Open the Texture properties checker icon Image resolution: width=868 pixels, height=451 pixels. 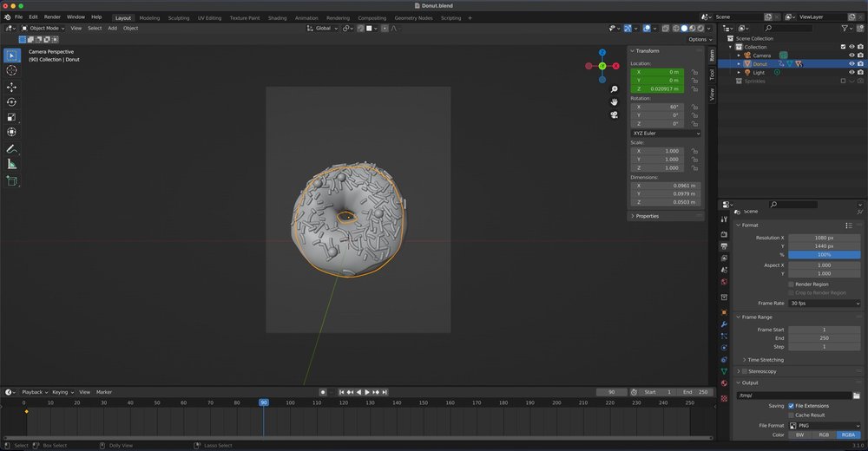click(724, 398)
